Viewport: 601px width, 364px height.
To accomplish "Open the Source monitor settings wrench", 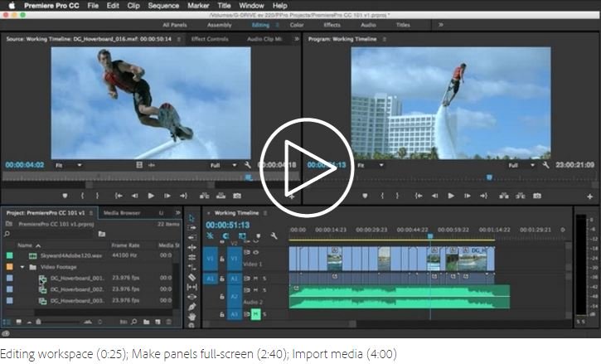I will pos(248,165).
